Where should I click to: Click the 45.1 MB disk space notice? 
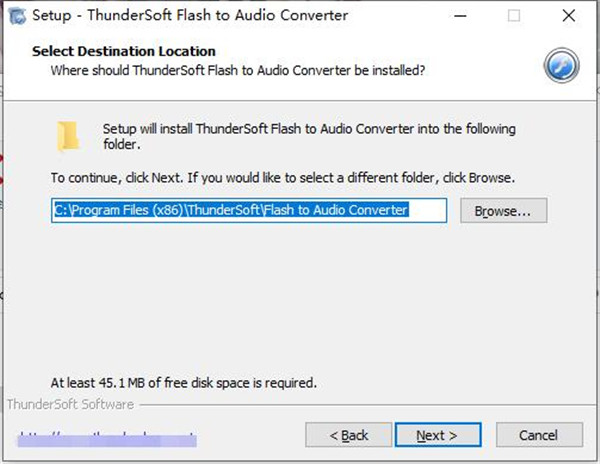click(184, 383)
